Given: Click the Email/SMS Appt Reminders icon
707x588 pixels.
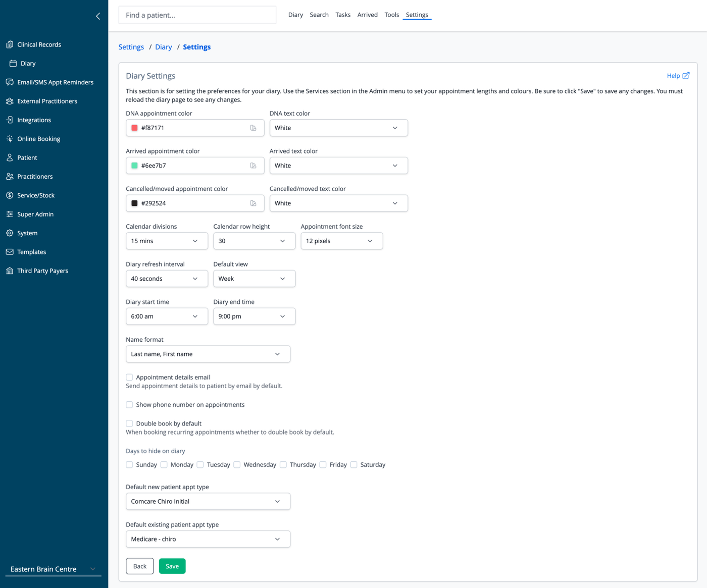Looking at the screenshot, I should tap(10, 82).
